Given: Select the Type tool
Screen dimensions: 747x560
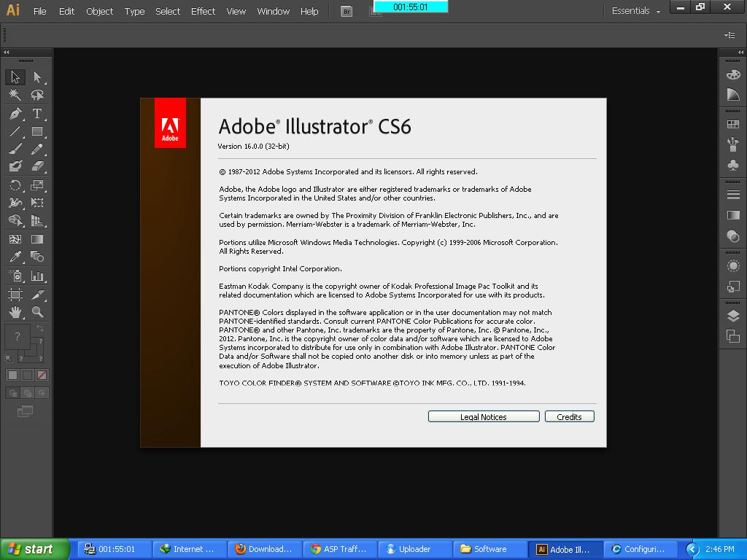Looking at the screenshot, I should (x=37, y=114).
